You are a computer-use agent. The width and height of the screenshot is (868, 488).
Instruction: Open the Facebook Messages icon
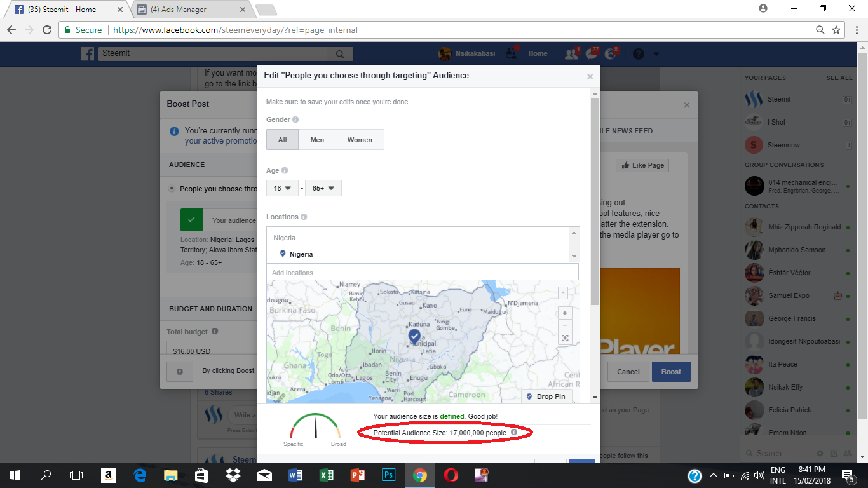click(x=591, y=54)
